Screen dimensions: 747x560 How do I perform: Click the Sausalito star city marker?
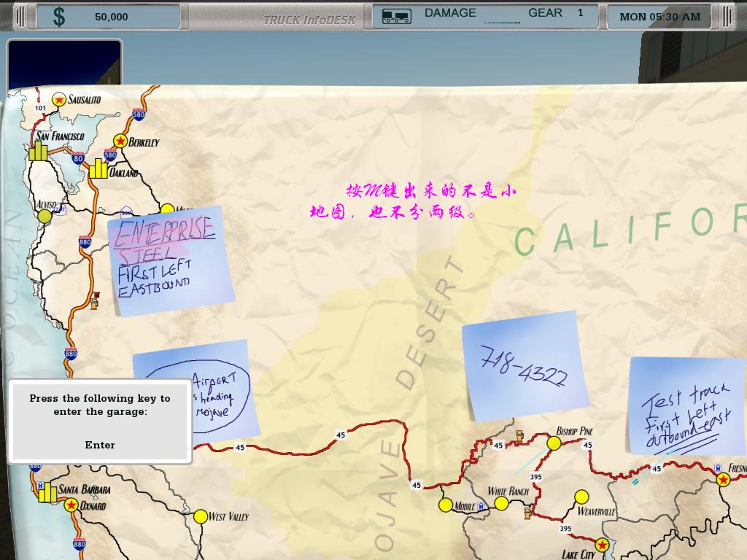tap(59, 99)
